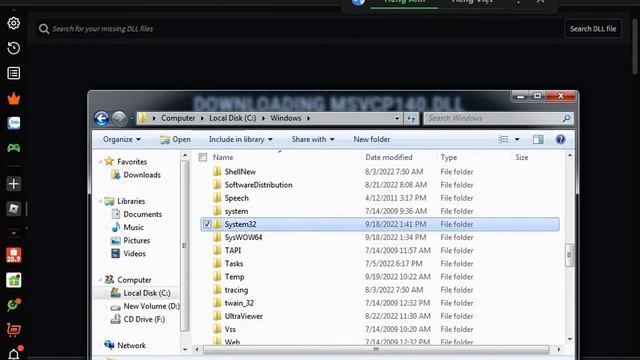Select the SysWOW64 folder icon

click(x=217, y=237)
